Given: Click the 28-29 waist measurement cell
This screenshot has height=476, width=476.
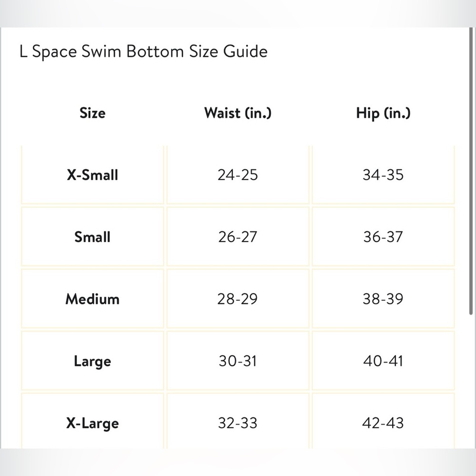Looking at the screenshot, I should click(x=238, y=299).
